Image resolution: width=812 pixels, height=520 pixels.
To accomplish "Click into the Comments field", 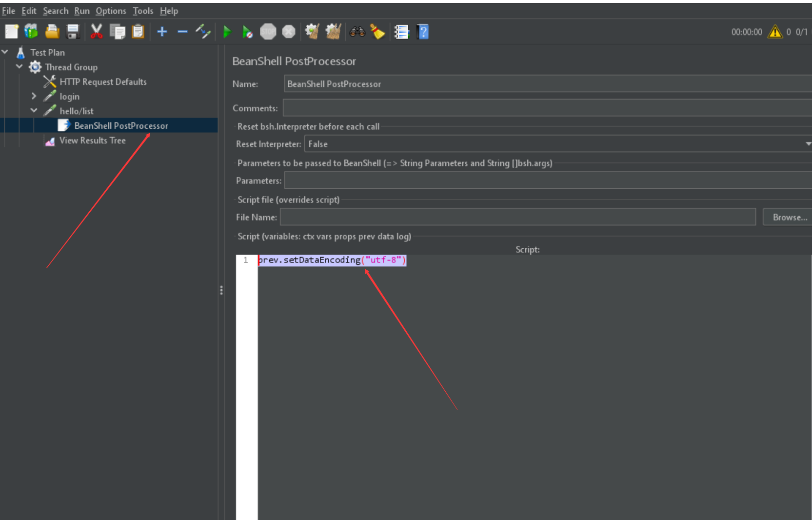I will [x=547, y=108].
